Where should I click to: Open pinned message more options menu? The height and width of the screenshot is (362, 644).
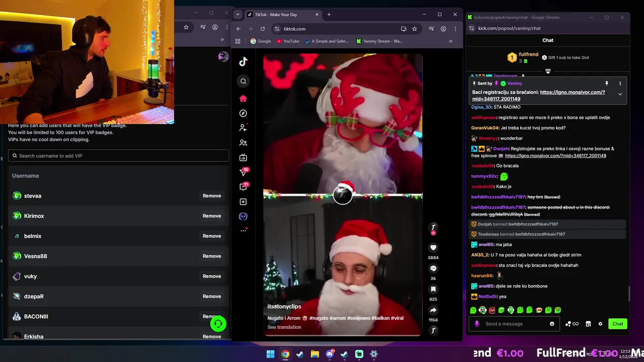point(620,83)
